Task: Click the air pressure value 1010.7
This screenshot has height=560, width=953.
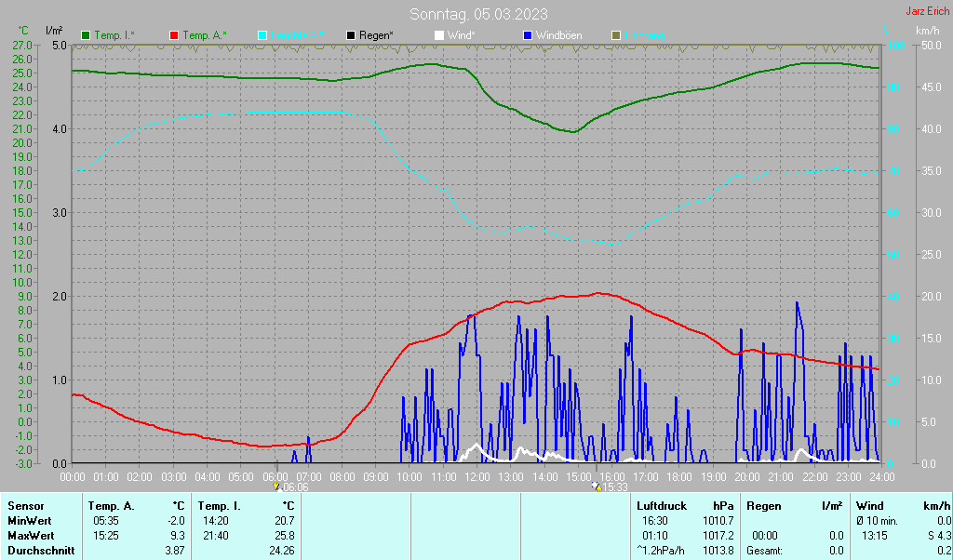Action: pyautogui.click(x=719, y=521)
